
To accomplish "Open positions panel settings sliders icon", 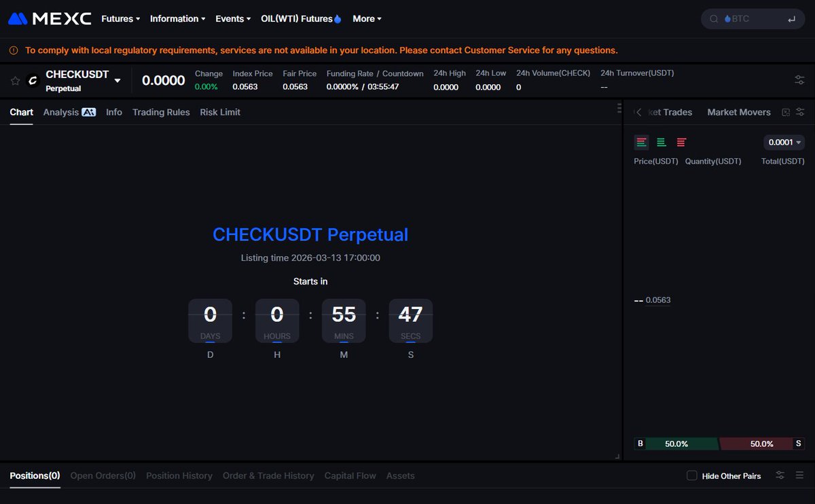I will tap(780, 475).
